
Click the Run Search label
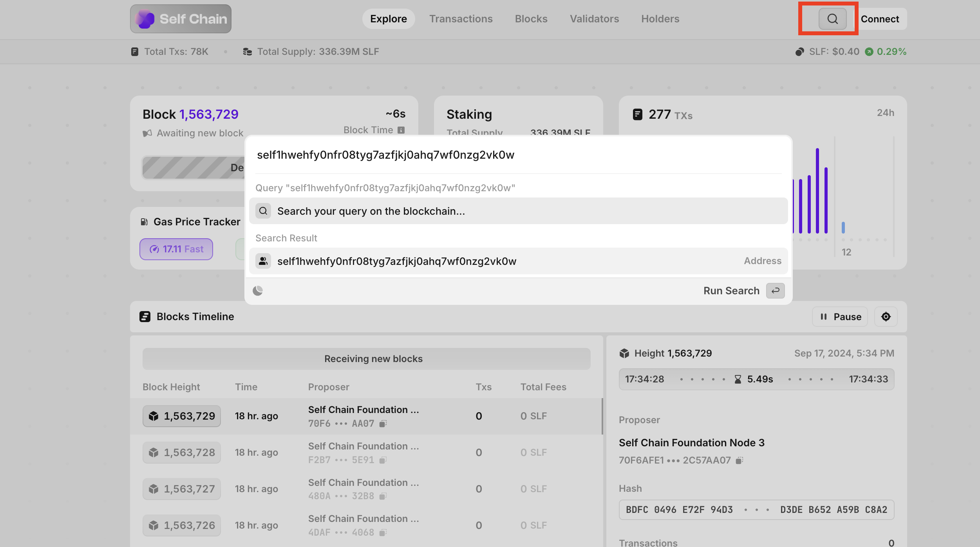731,291
